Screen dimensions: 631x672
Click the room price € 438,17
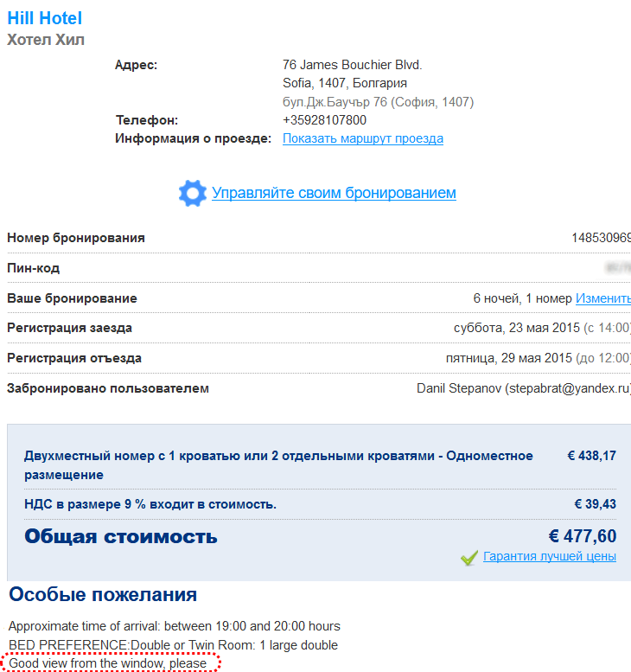tap(592, 456)
